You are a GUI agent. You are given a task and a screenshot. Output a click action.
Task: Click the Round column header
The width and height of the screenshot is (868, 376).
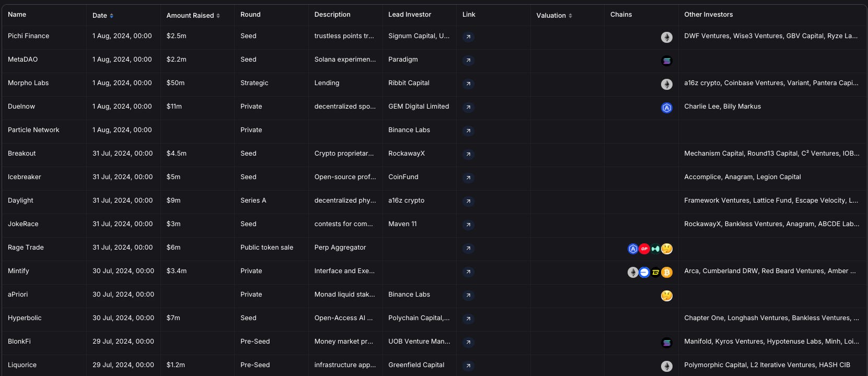[250, 15]
